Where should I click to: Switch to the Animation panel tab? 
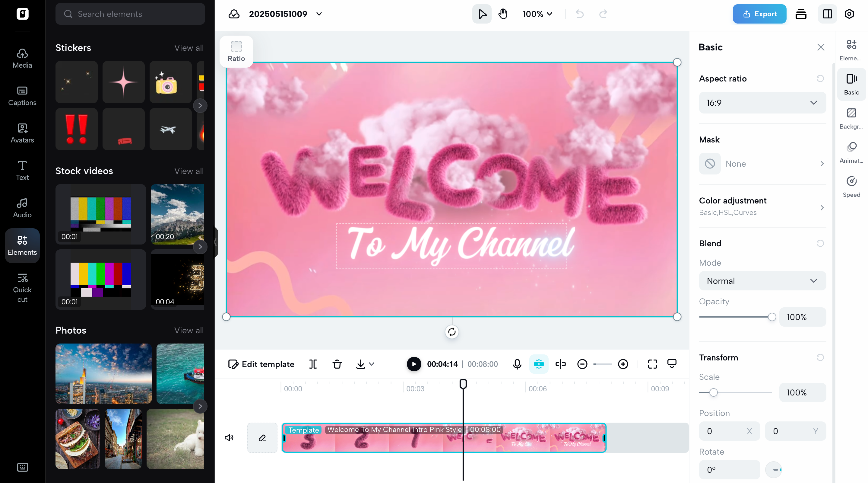(851, 152)
